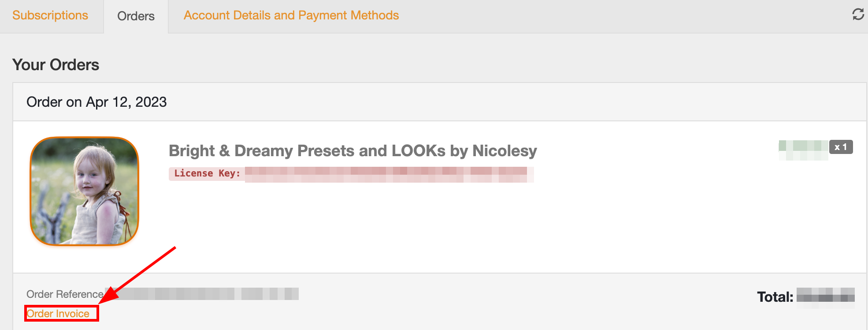Click the word LOOKs in the product title
This screenshot has width=868, height=330.
[418, 151]
